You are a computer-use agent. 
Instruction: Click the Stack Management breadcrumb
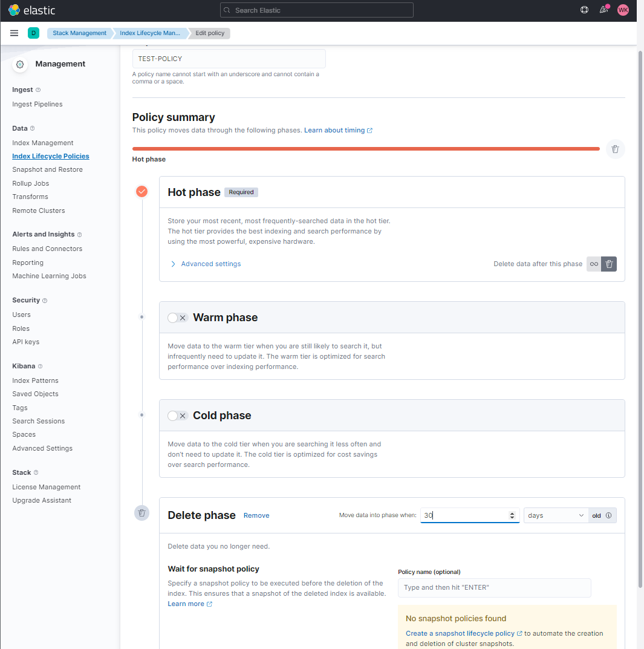[79, 33]
